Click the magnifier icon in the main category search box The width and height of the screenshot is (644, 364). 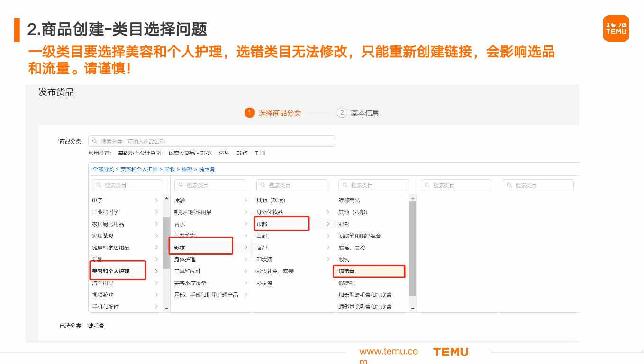tap(95, 141)
